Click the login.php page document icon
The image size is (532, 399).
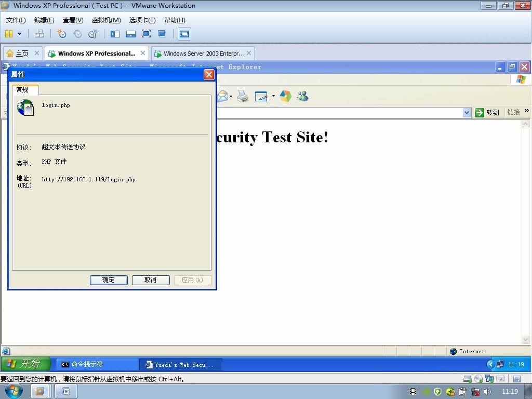click(26, 108)
